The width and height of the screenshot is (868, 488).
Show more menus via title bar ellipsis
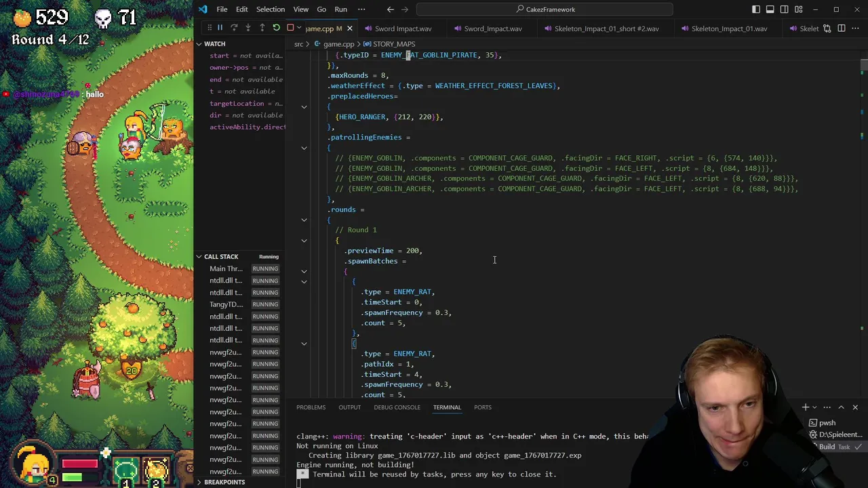click(361, 9)
